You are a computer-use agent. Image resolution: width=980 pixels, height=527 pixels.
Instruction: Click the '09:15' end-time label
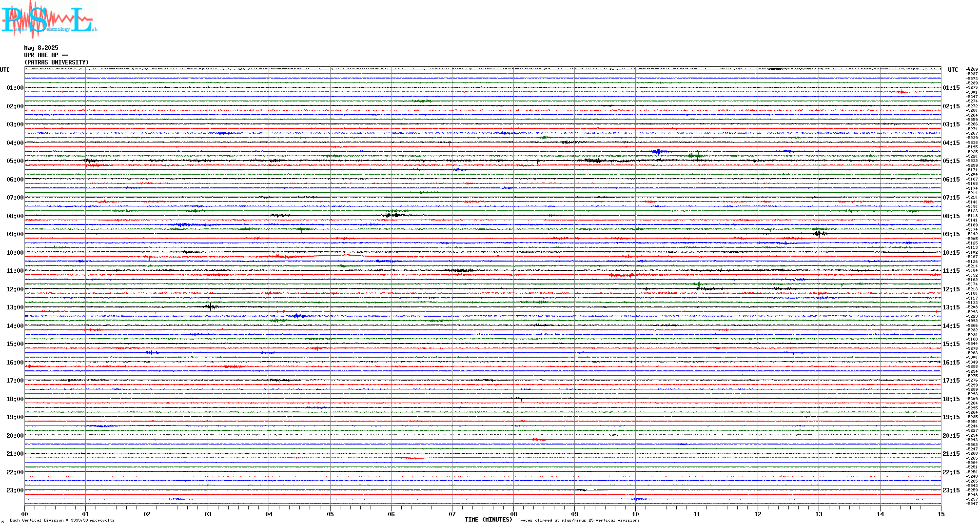(x=951, y=234)
